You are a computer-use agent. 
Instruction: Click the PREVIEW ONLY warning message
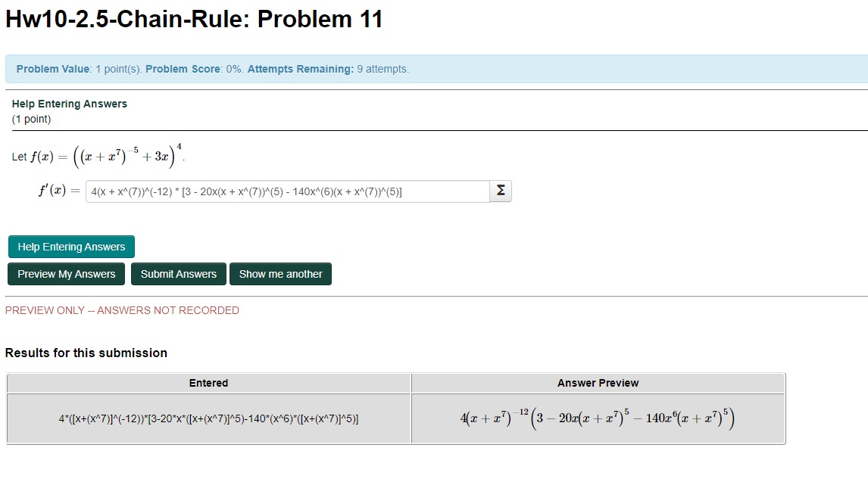click(121, 310)
